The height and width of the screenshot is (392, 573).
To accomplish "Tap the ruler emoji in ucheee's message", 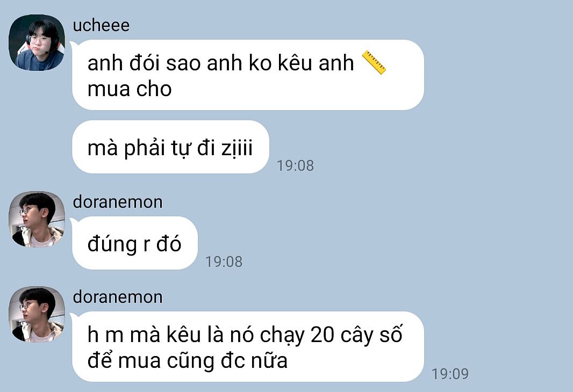I will tap(374, 63).
